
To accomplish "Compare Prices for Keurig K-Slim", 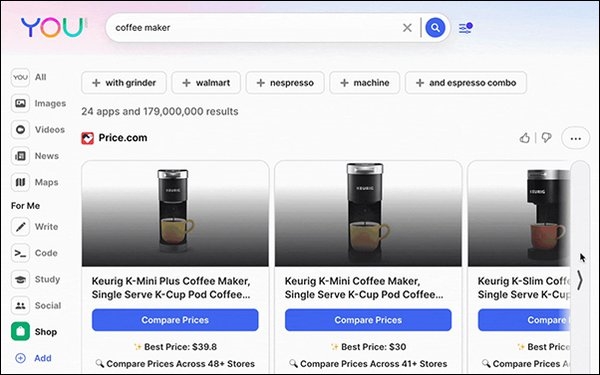I will pyautogui.click(x=524, y=320).
